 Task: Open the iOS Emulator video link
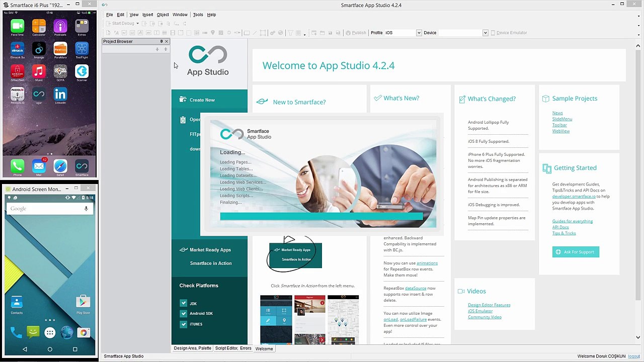tap(480, 311)
